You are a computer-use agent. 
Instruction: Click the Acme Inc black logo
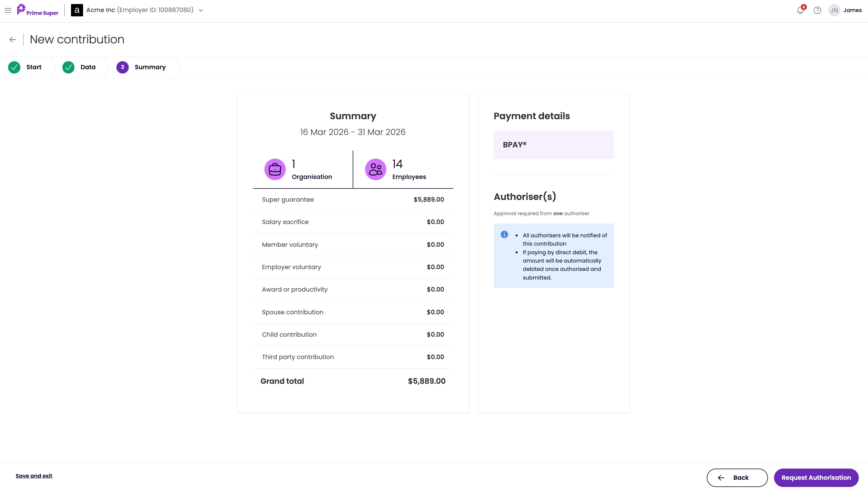coord(77,10)
